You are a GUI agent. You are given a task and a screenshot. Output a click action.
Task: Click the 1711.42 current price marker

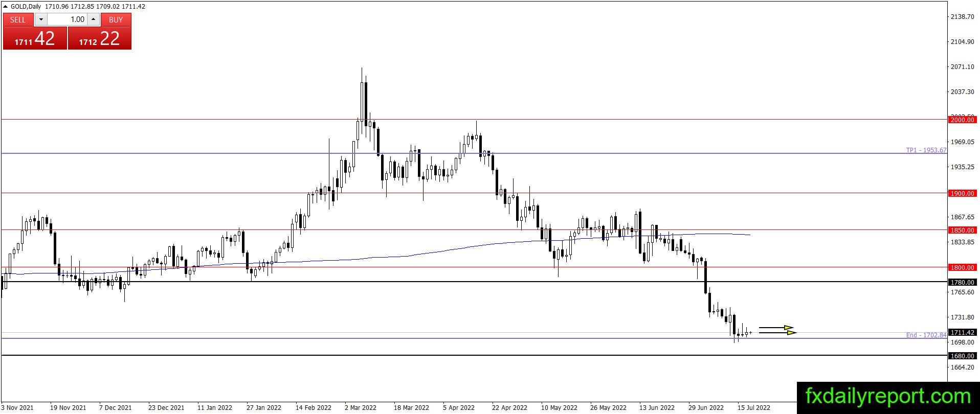pos(962,332)
